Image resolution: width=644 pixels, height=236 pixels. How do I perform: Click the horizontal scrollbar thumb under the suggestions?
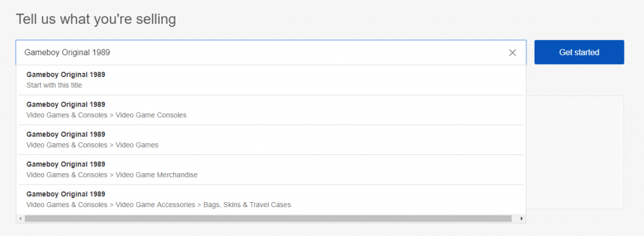click(268, 219)
